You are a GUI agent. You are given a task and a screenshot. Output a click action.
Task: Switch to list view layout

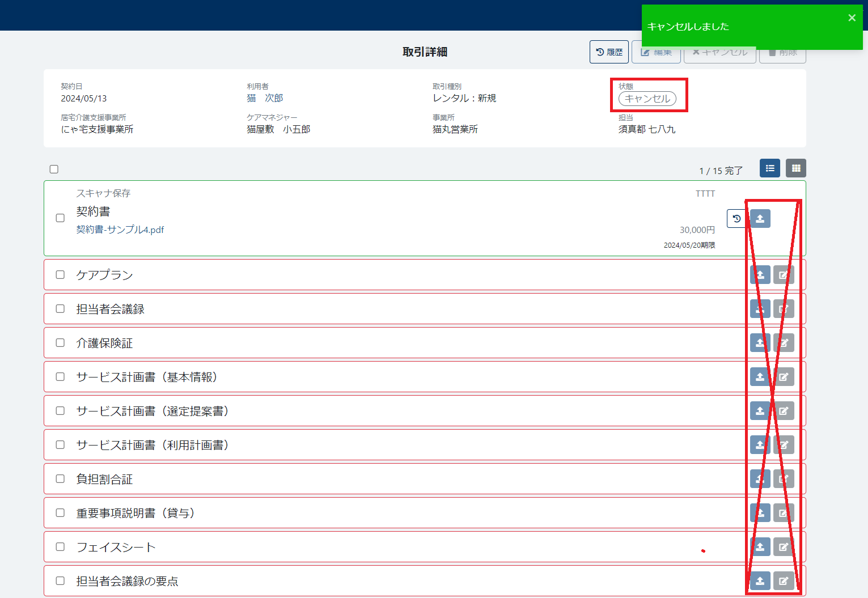(769, 168)
